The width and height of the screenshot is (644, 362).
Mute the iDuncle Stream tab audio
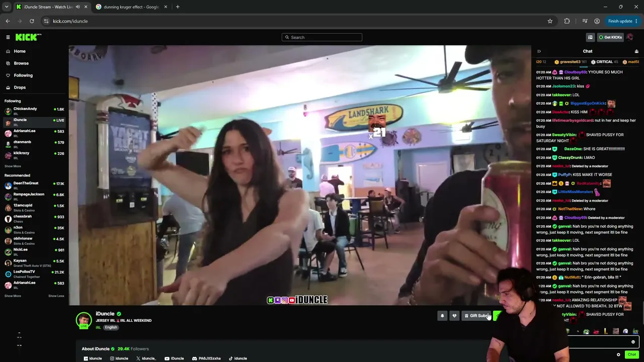(x=77, y=7)
